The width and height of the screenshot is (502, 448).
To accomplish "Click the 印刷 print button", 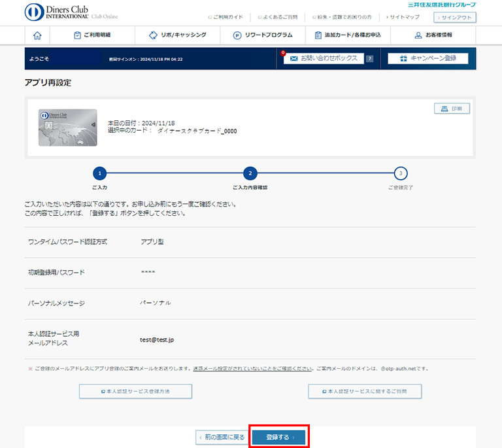I will (452, 109).
